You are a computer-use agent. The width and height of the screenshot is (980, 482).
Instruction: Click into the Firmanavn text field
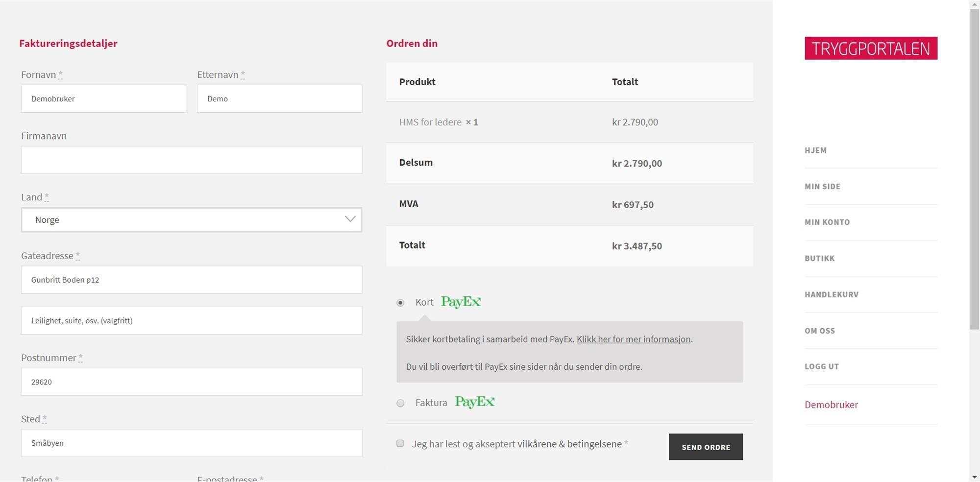coord(191,160)
